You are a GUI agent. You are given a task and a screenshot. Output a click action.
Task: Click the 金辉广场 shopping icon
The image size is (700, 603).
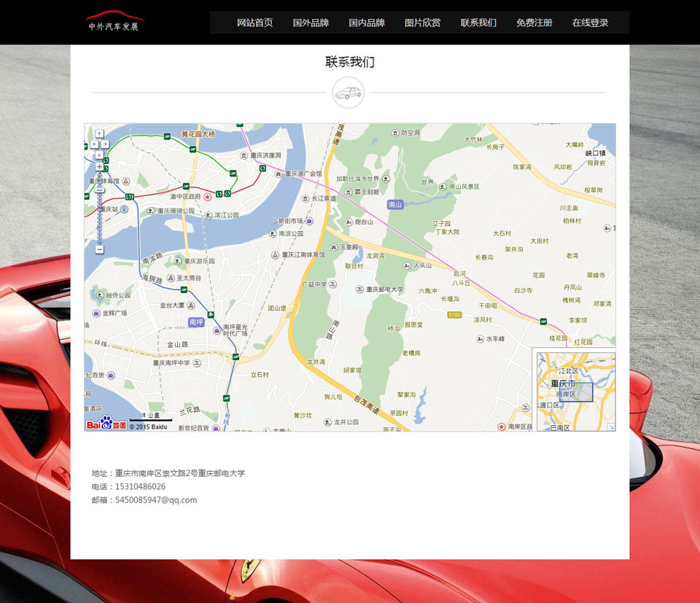[x=96, y=314]
